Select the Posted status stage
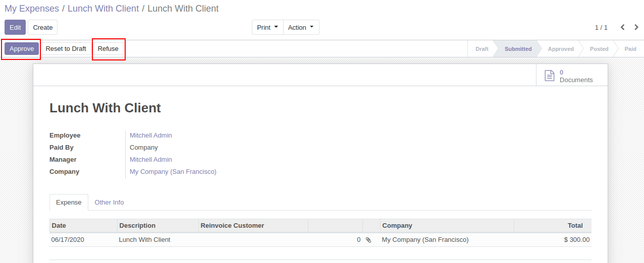This screenshot has height=263, width=644. coord(599,49)
